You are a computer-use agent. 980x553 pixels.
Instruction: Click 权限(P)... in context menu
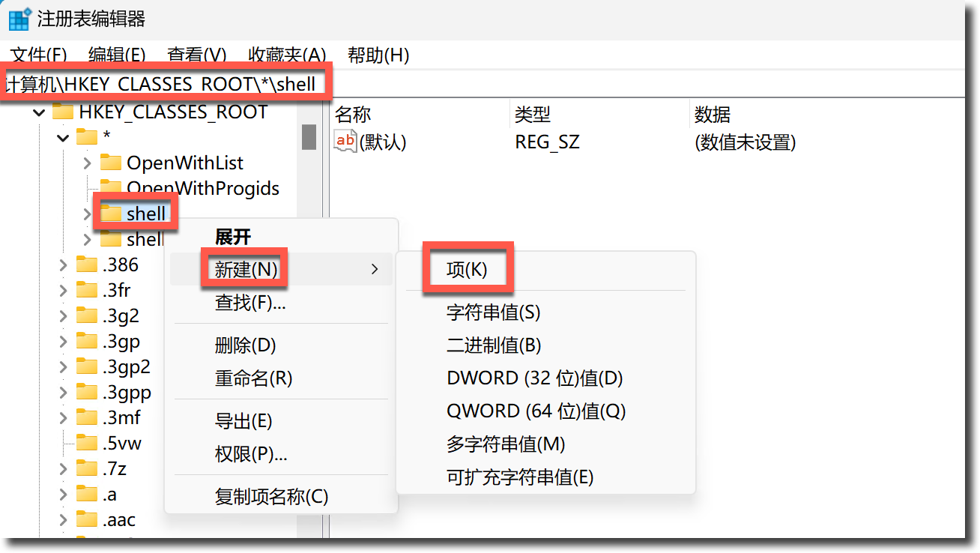click(x=250, y=453)
